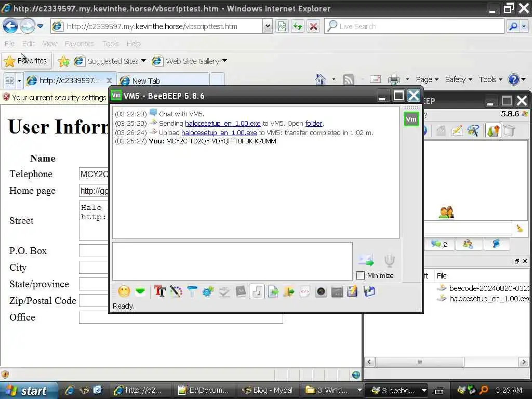The height and width of the screenshot is (399, 532).
Task: Switch to the groups tab icon
Action: point(468,244)
